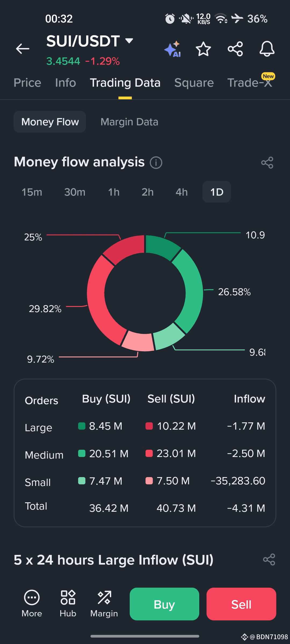Add SUI/USDT to favorites star

coord(203,49)
